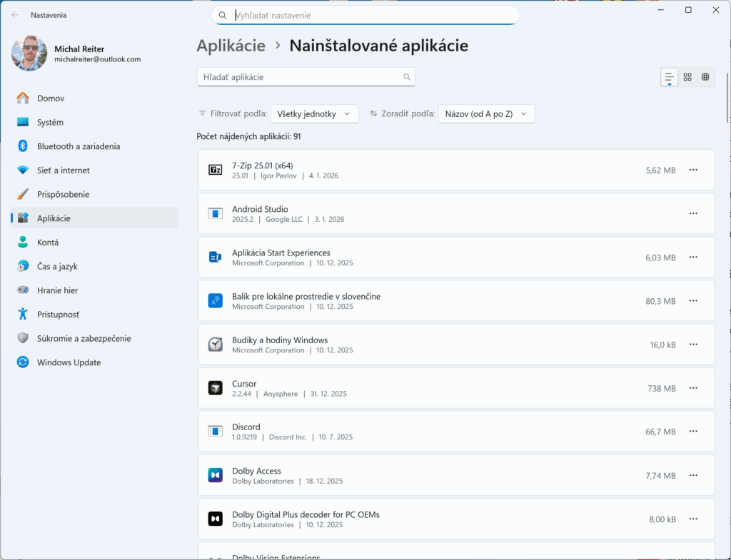The image size is (731, 560).
Task: Open the Názov (od A po Z) sort dropdown
Action: tap(486, 113)
